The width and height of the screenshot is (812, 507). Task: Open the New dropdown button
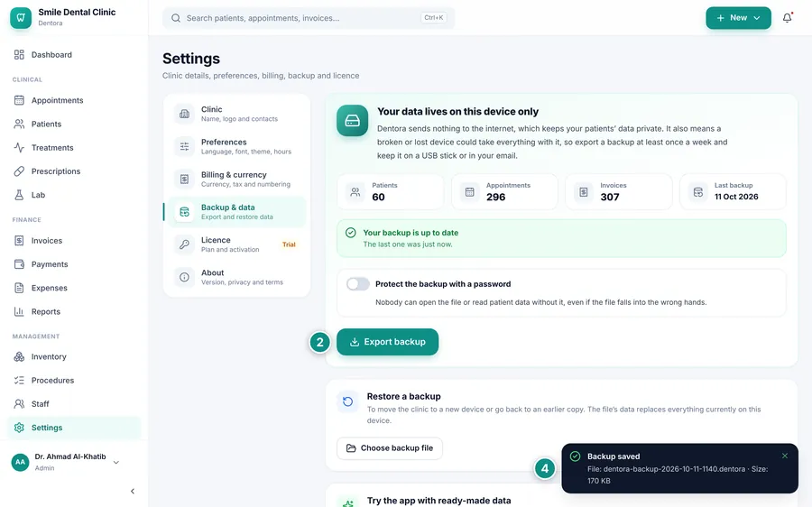pyautogui.click(x=738, y=18)
